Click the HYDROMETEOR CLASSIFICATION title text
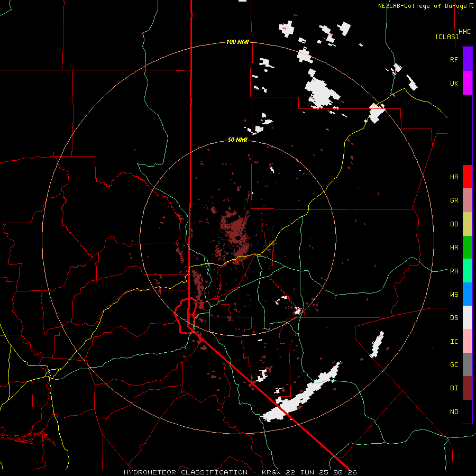The height and width of the screenshot is (476, 476). [x=186, y=472]
